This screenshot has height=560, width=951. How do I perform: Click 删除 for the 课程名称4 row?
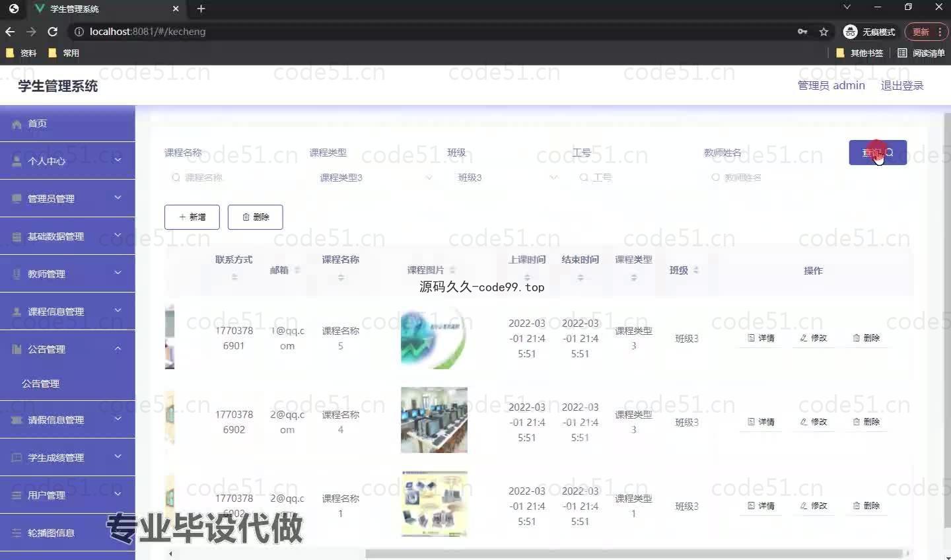(866, 421)
